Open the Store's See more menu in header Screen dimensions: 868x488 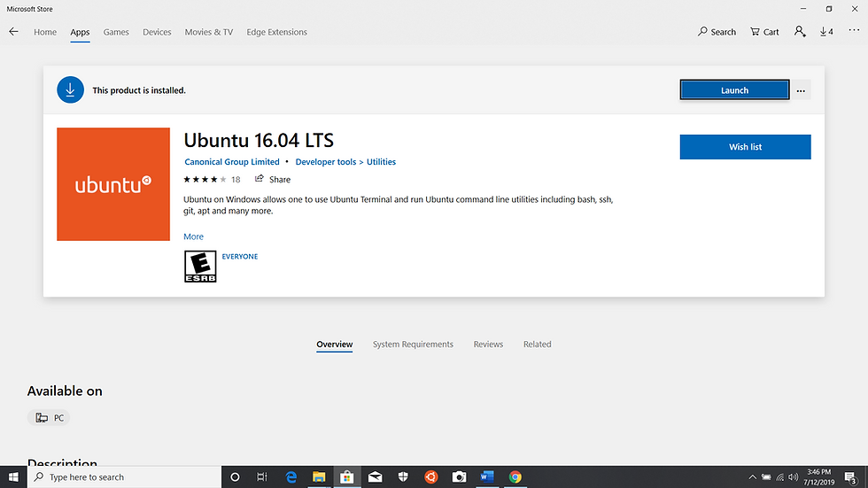(854, 30)
